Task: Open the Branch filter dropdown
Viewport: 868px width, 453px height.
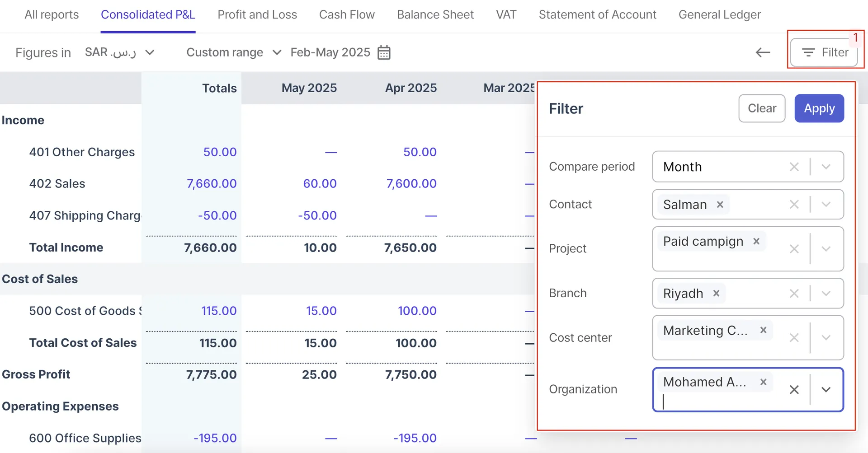Action: pos(827,293)
